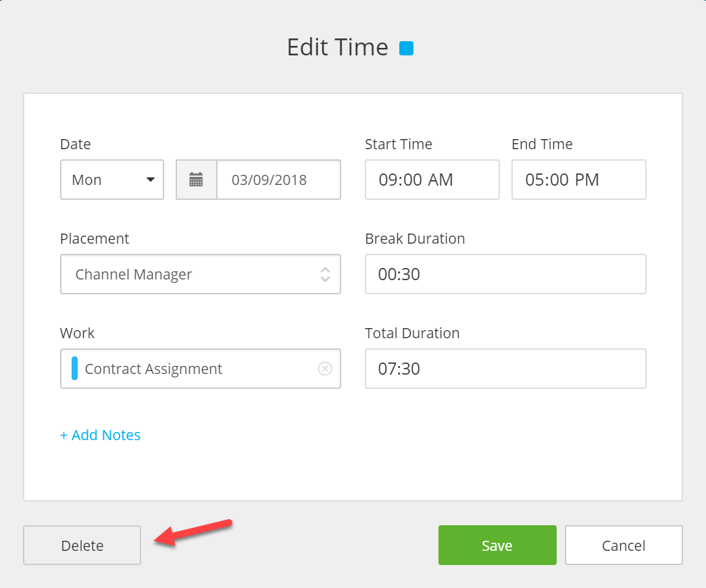Cancel editing the time entry
Viewport: 706px width, 588px height.
624,545
